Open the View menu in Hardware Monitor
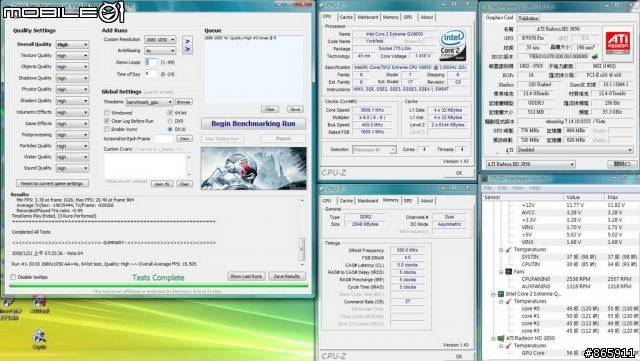640x361 pixels. click(518, 188)
